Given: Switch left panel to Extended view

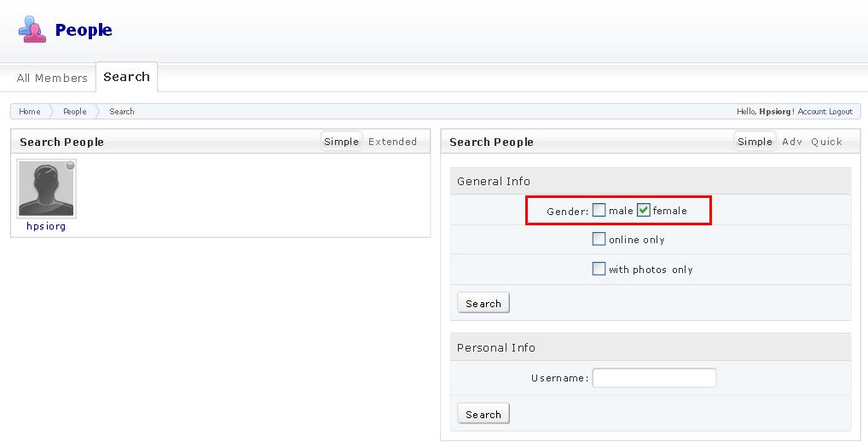Looking at the screenshot, I should click(x=392, y=142).
